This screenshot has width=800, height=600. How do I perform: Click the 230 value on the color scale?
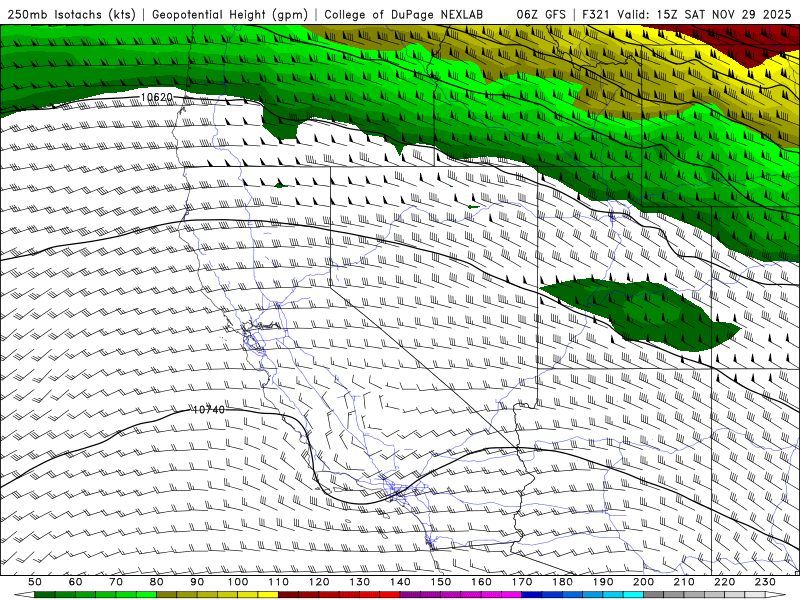tap(765, 582)
